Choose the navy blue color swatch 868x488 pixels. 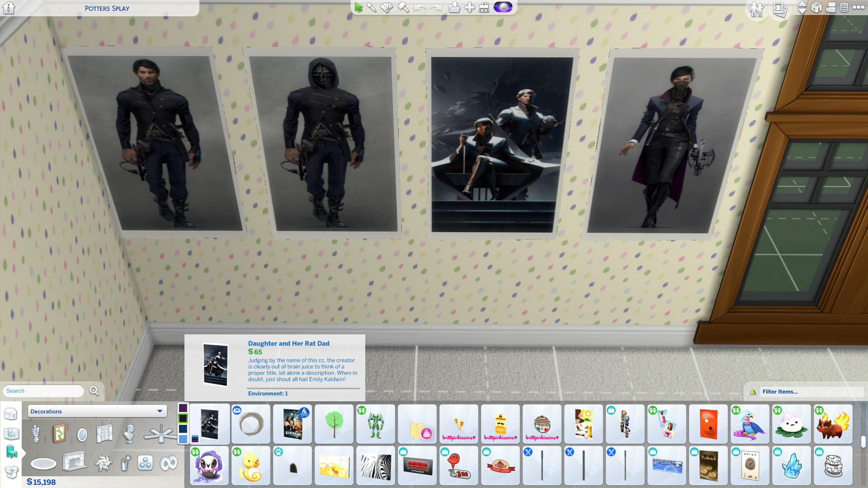(183, 429)
